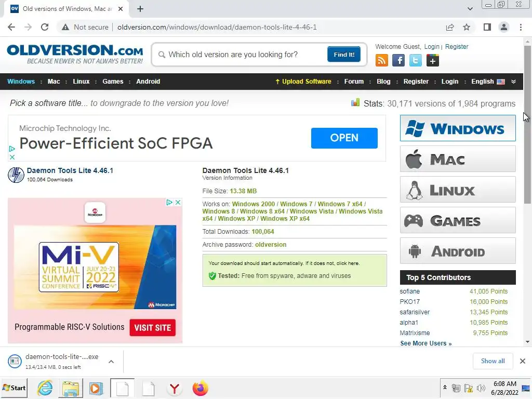This screenshot has height=399, width=532.
Task: Click the Daemon Tools lightning icon
Action: (16, 175)
